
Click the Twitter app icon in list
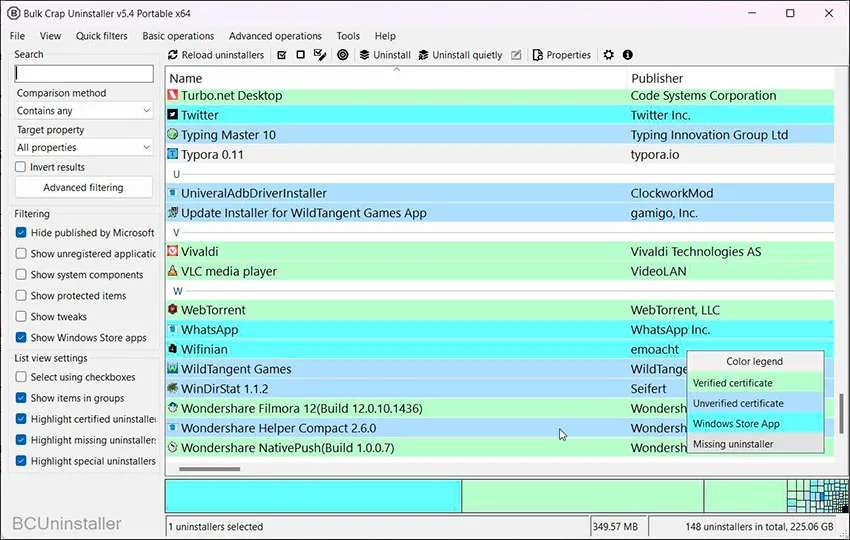(x=172, y=114)
